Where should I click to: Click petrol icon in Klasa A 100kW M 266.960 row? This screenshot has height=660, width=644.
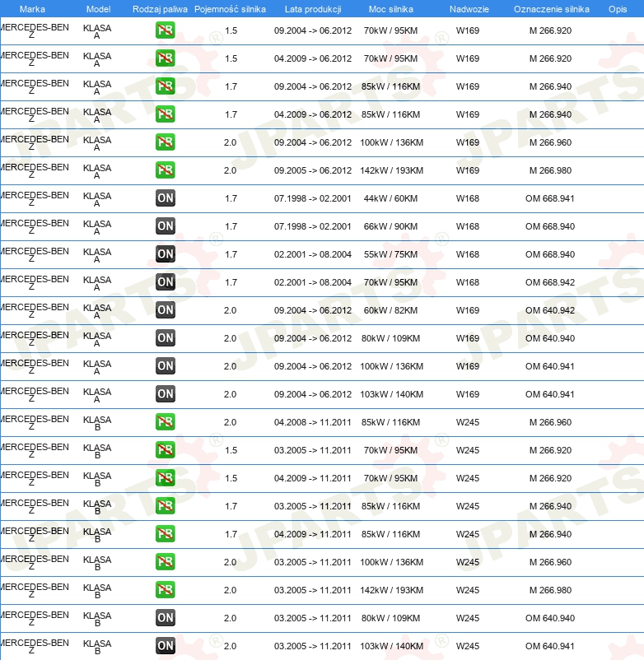(x=165, y=142)
